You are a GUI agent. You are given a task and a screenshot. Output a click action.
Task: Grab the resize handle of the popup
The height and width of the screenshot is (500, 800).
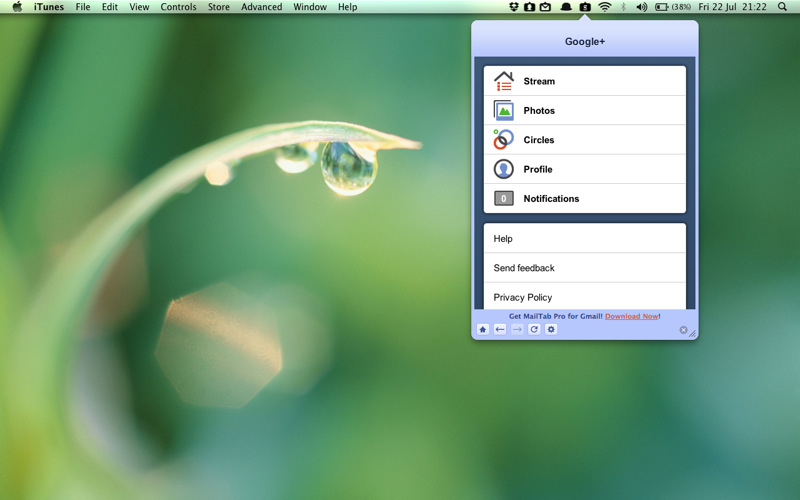coord(692,333)
